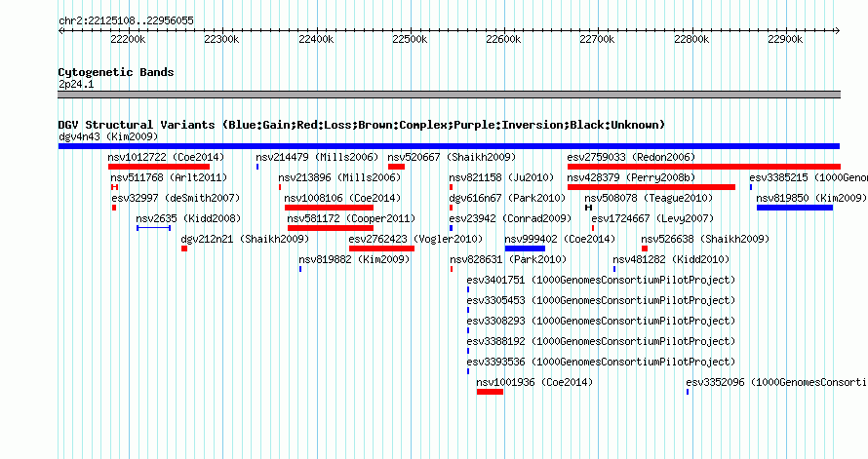The width and height of the screenshot is (868, 459).
Task: Select the nsv1012722 (Coe2014) red loss bar
Action: (159, 167)
